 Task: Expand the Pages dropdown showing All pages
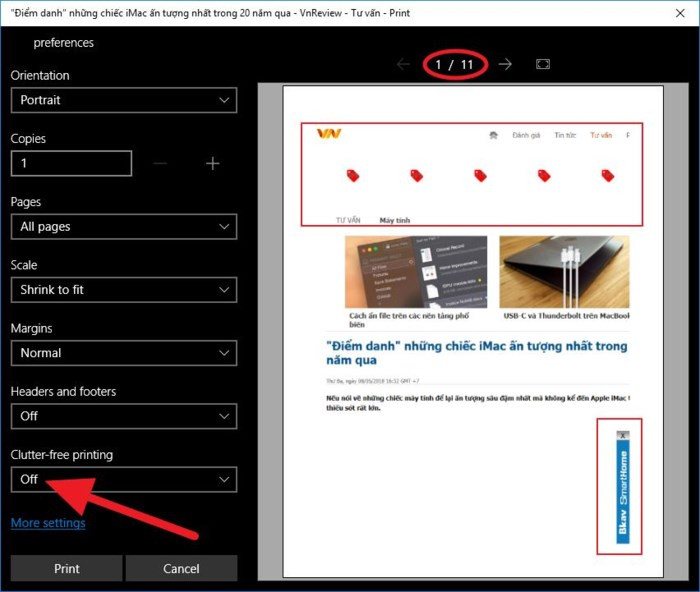click(123, 227)
